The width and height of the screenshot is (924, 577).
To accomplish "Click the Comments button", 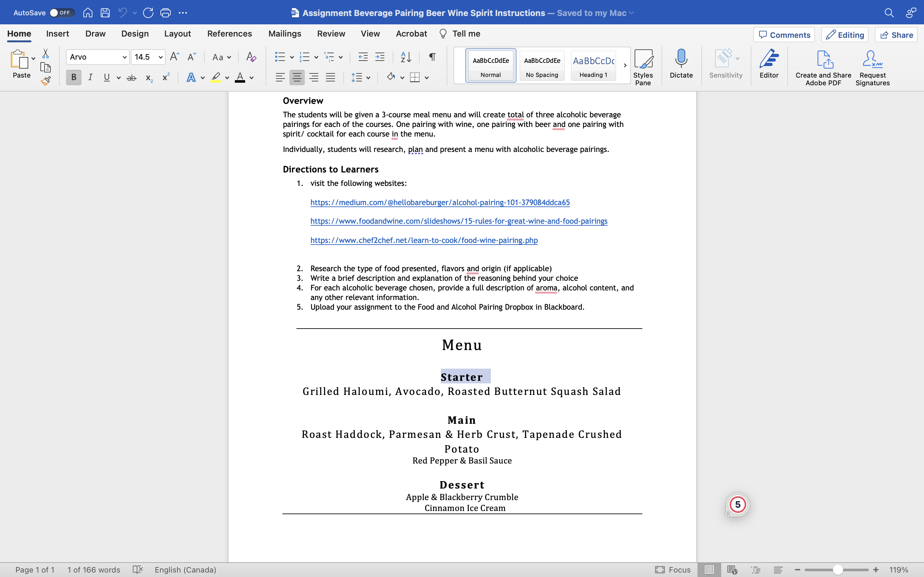I will click(784, 35).
